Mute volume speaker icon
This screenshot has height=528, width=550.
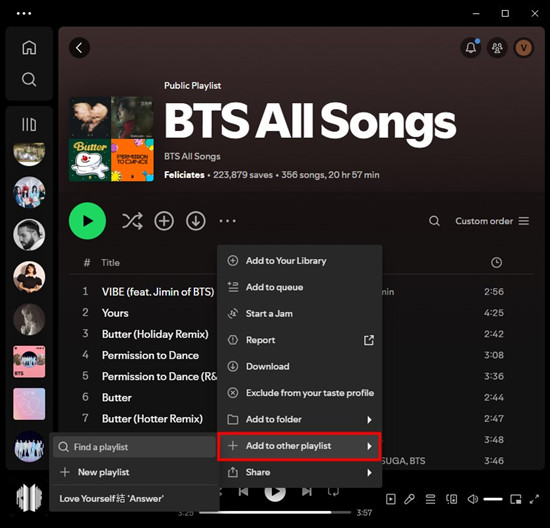(472, 499)
